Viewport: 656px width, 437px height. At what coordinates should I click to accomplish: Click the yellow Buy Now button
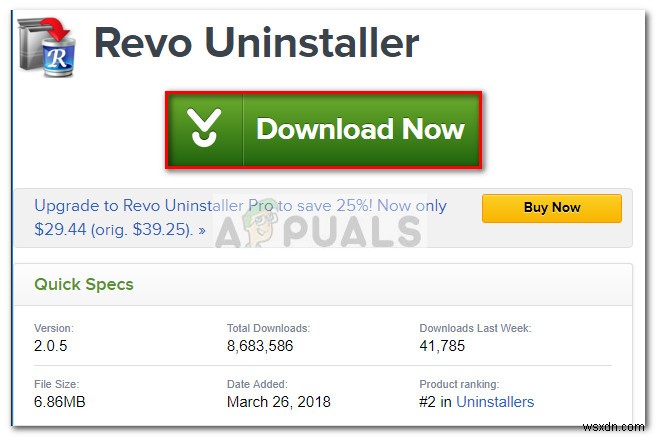tap(551, 208)
